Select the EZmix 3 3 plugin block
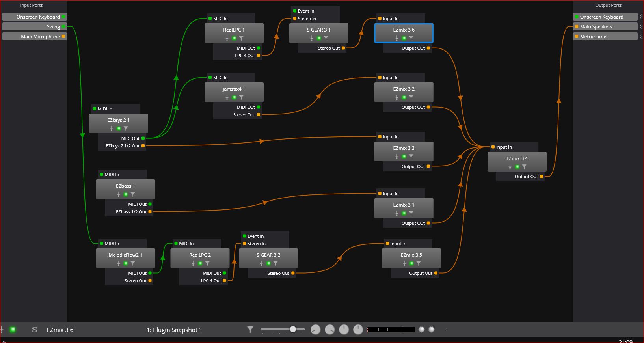 point(404,151)
